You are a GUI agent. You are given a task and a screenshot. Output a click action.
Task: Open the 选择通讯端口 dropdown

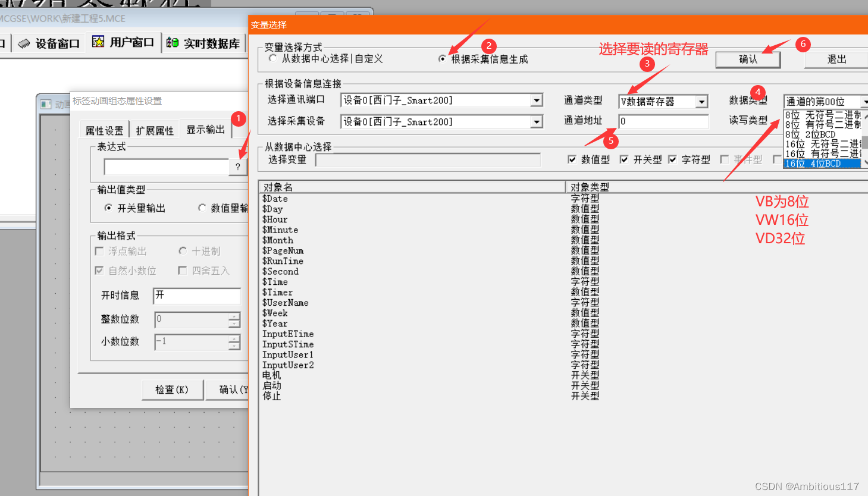(537, 101)
